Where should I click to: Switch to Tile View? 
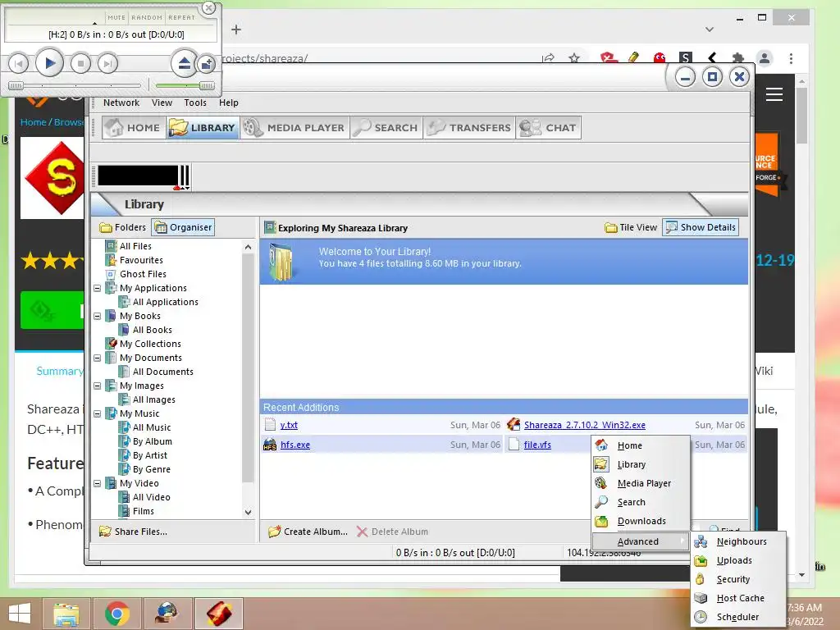(x=631, y=227)
